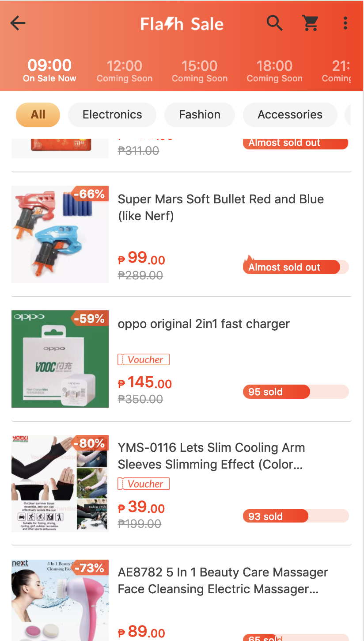Tap the Voucher tag on the arm sleeves listing
The width and height of the screenshot is (364, 641).
click(143, 484)
